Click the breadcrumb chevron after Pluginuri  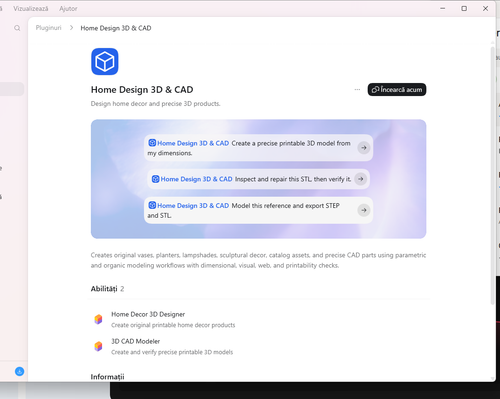click(x=71, y=28)
